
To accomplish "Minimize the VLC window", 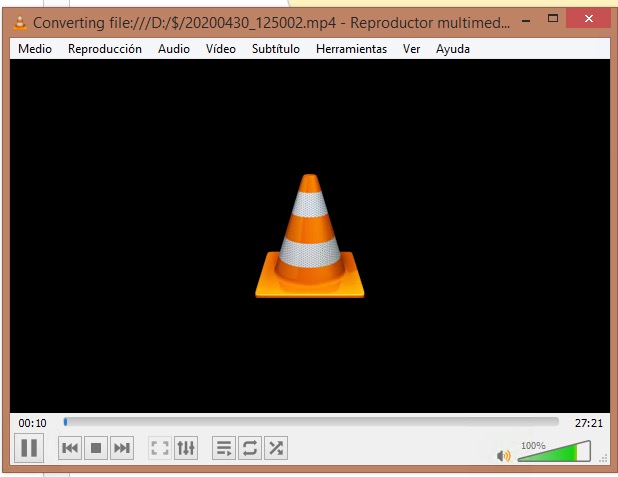I will pyautogui.click(x=526, y=20).
